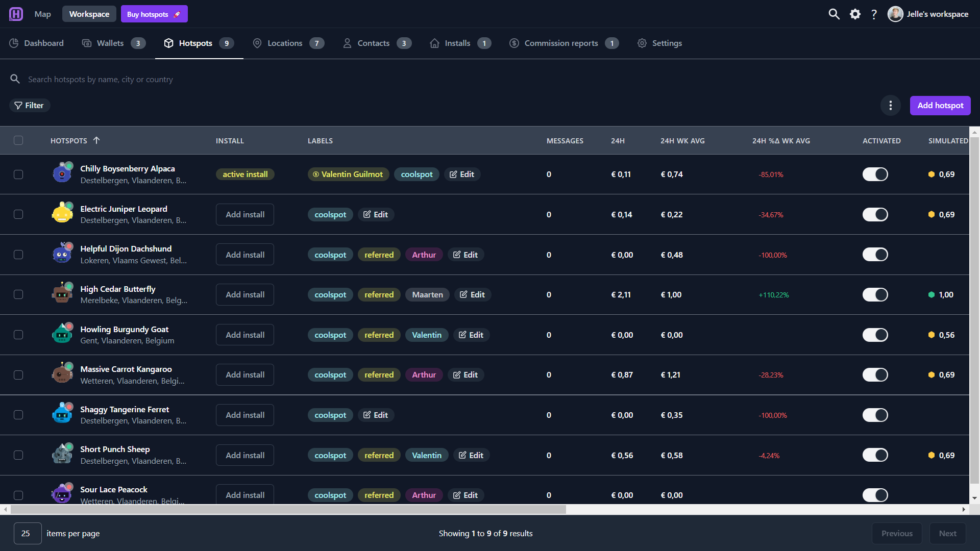Click Sour Lace Peacock avatar icon

(x=62, y=494)
